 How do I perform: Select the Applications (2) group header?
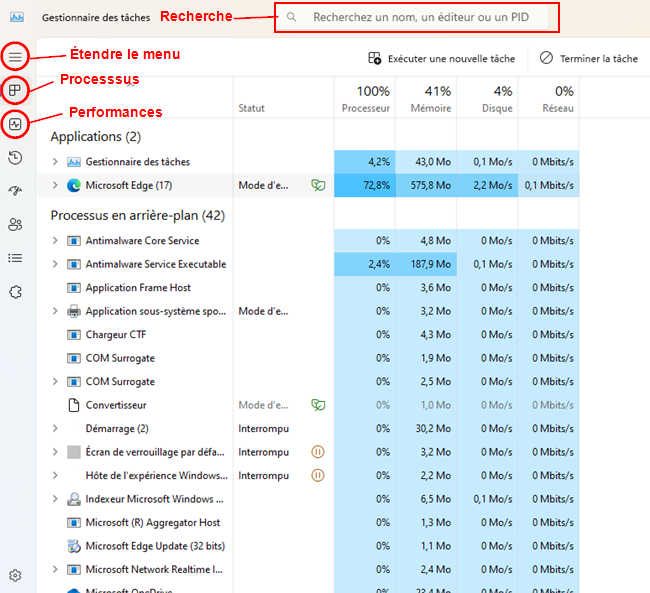click(96, 136)
